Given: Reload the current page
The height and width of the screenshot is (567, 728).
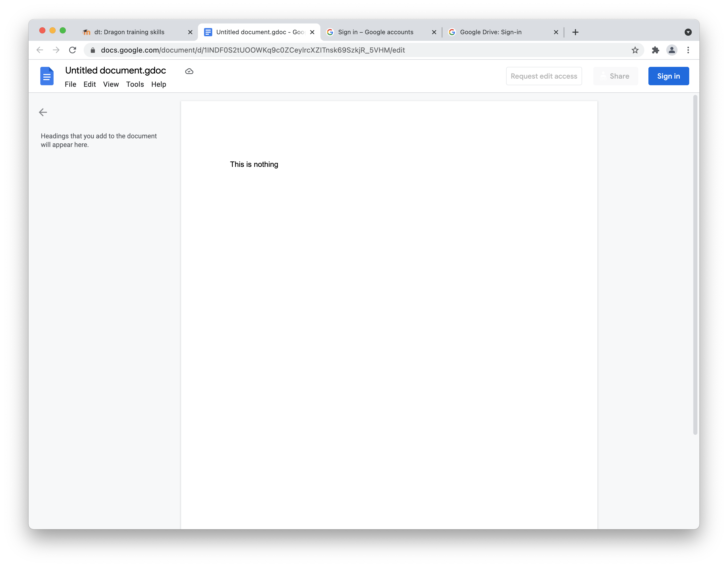Looking at the screenshot, I should [72, 50].
